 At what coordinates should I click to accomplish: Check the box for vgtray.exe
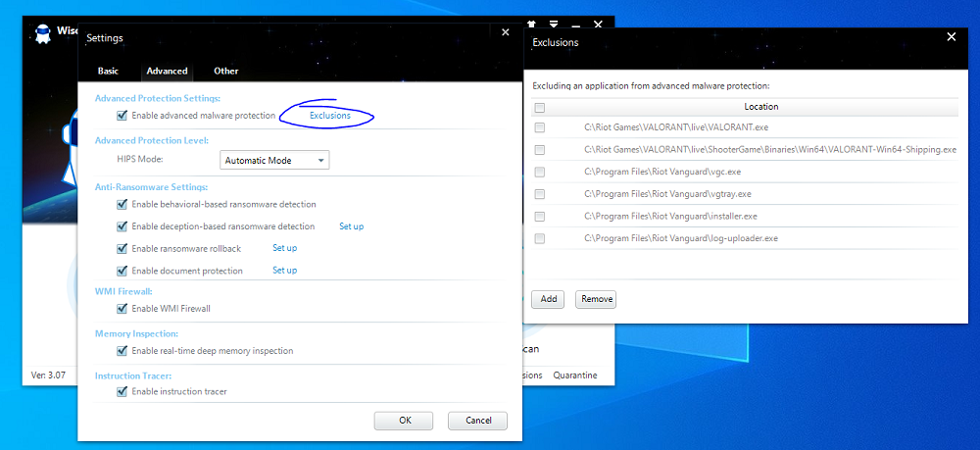[540, 194]
